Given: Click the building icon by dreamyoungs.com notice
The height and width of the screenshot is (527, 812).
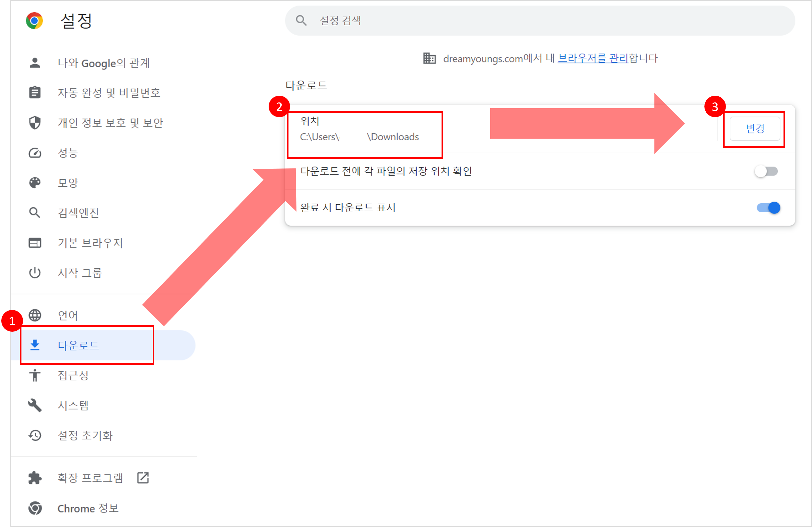Looking at the screenshot, I should click(x=429, y=58).
